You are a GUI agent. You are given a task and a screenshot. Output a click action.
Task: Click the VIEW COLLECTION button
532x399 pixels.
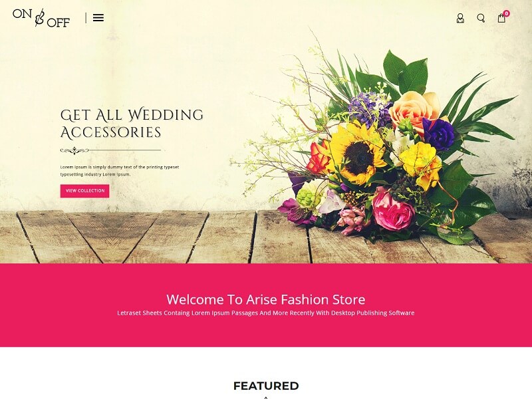point(85,191)
